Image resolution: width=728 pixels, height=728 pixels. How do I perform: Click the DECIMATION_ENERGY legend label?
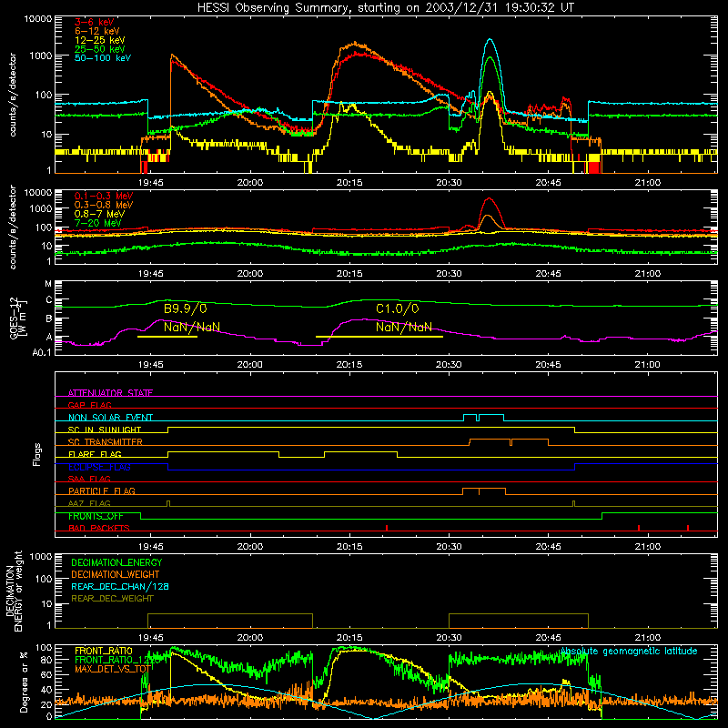(x=116, y=562)
